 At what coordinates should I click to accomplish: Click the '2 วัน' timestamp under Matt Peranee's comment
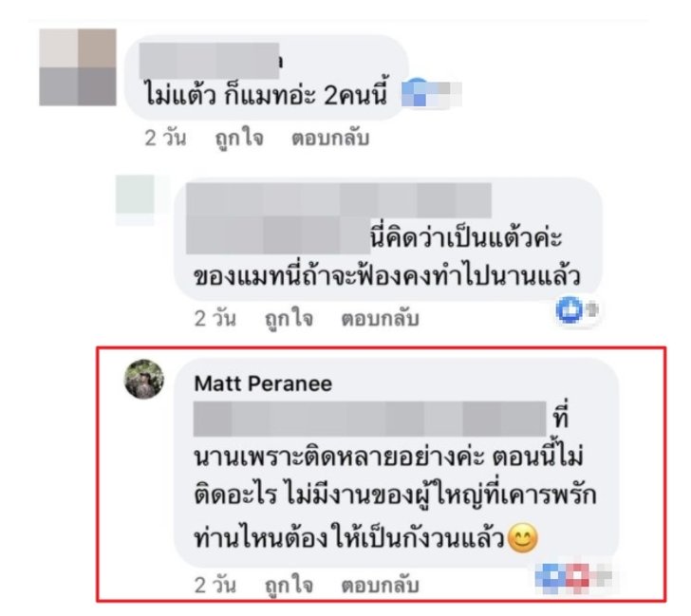[215, 586]
